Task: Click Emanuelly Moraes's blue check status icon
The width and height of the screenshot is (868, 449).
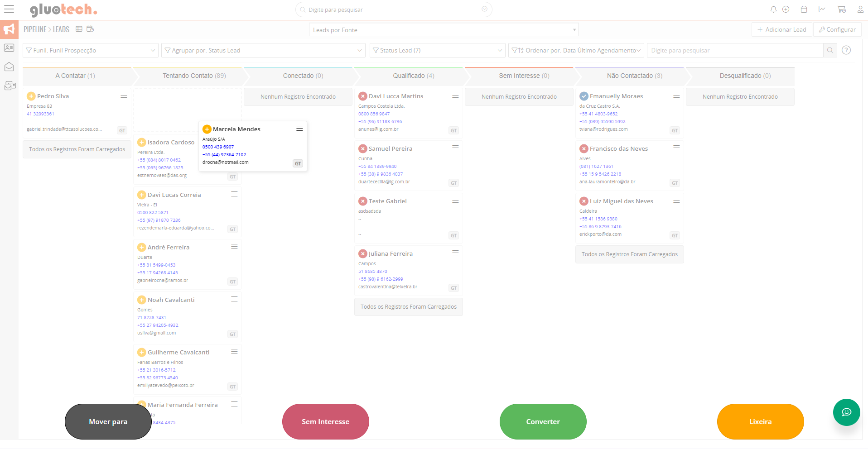Action: tap(584, 96)
